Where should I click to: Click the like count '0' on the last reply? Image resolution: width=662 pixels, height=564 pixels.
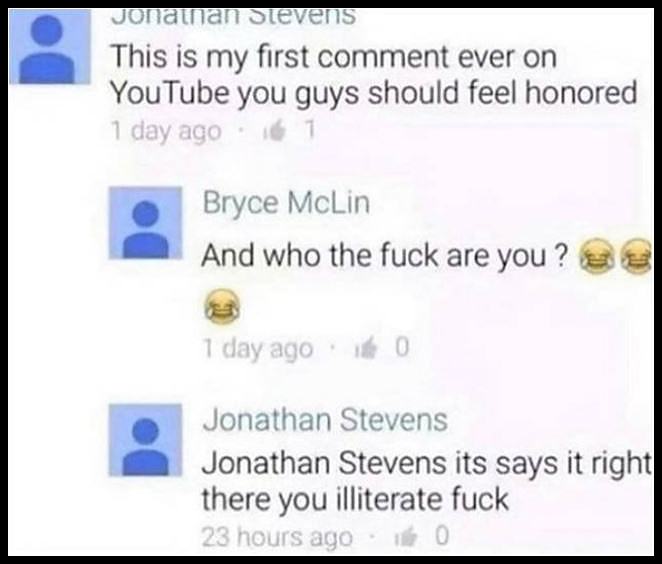(442, 536)
